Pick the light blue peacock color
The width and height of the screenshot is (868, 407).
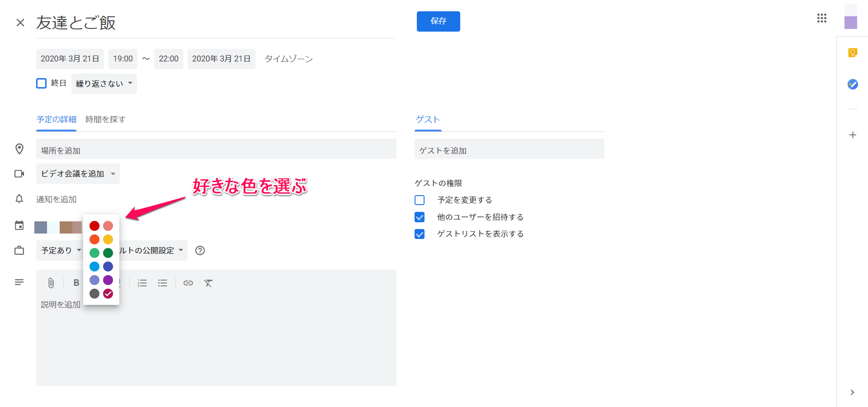94,267
